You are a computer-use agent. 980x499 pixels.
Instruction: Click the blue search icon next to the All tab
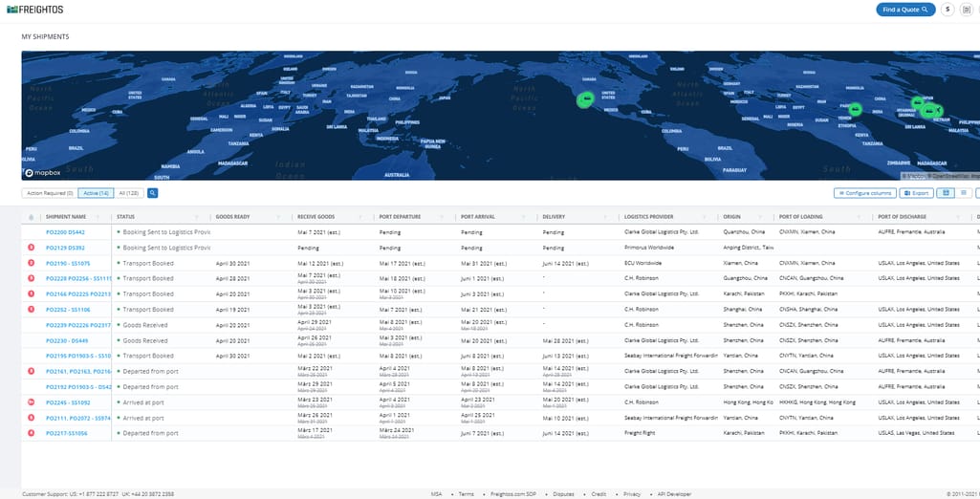pos(153,193)
